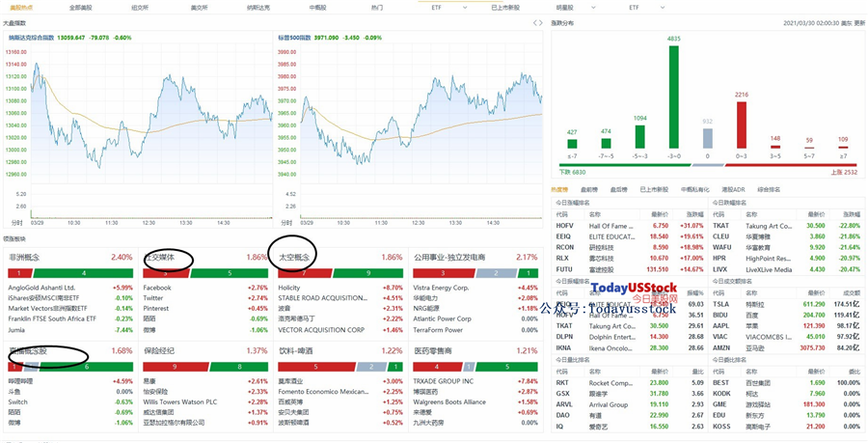Open the 中概股 tab

tap(317, 8)
